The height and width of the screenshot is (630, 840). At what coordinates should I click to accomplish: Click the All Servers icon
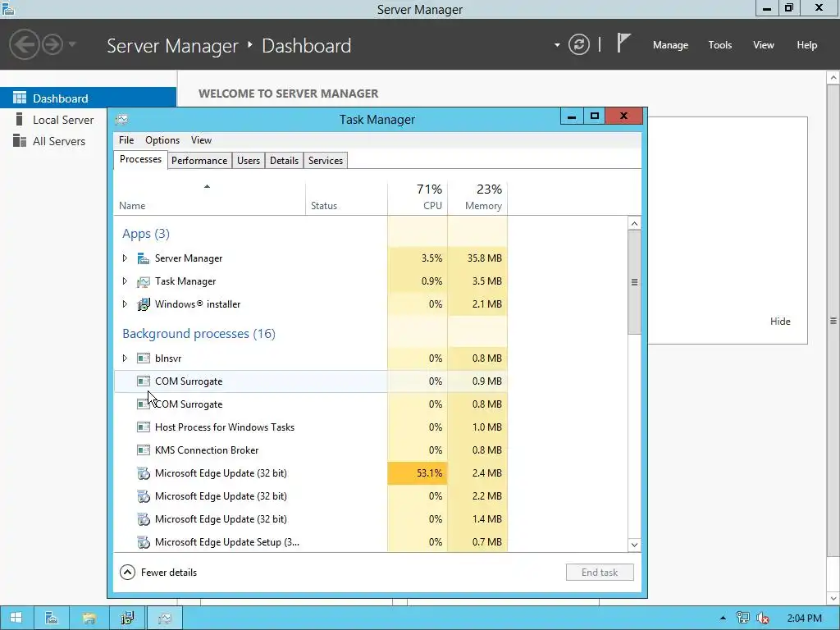click(x=20, y=140)
